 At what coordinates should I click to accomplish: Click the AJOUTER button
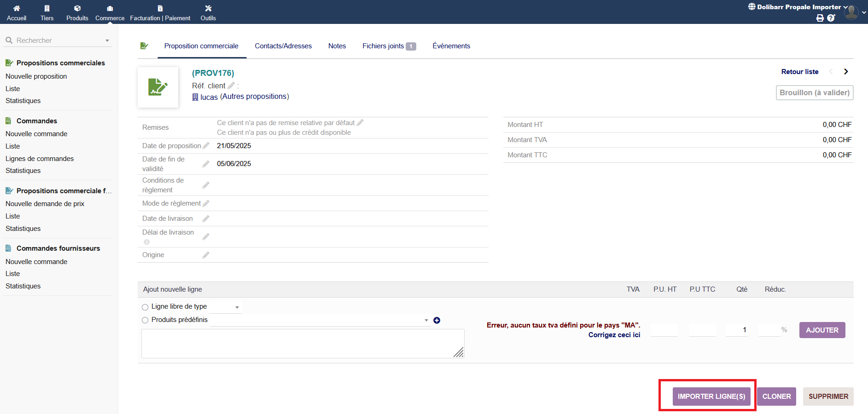coord(822,330)
